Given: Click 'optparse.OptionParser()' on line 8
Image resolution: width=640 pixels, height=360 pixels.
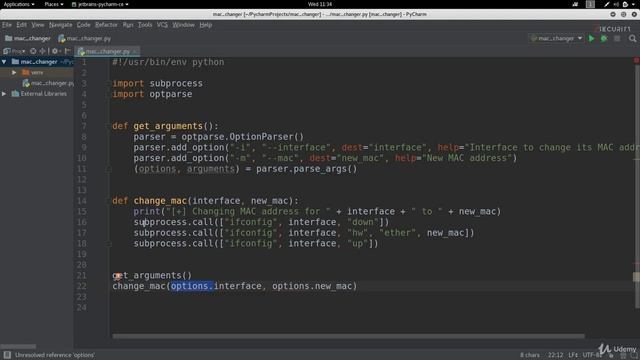Looking at the screenshot, I should pos(242,137).
